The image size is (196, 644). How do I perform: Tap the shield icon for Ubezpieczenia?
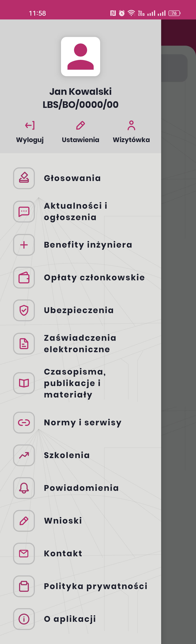tap(24, 310)
